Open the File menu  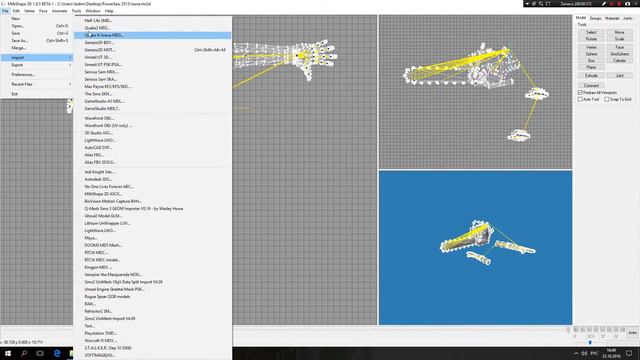pos(5,11)
